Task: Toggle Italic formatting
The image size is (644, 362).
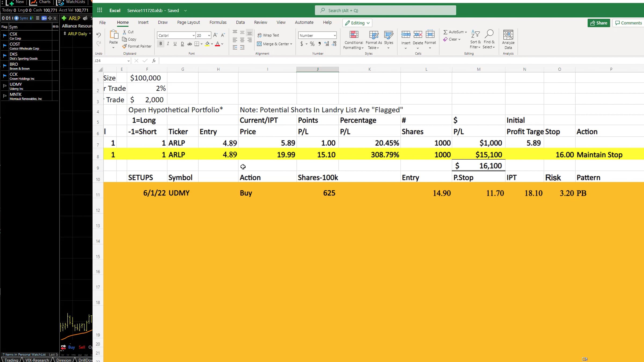Action: point(168,44)
